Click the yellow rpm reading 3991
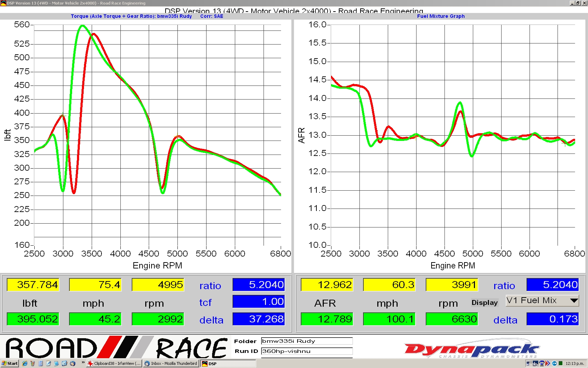Screen dimensions: 588x368 point(452,285)
